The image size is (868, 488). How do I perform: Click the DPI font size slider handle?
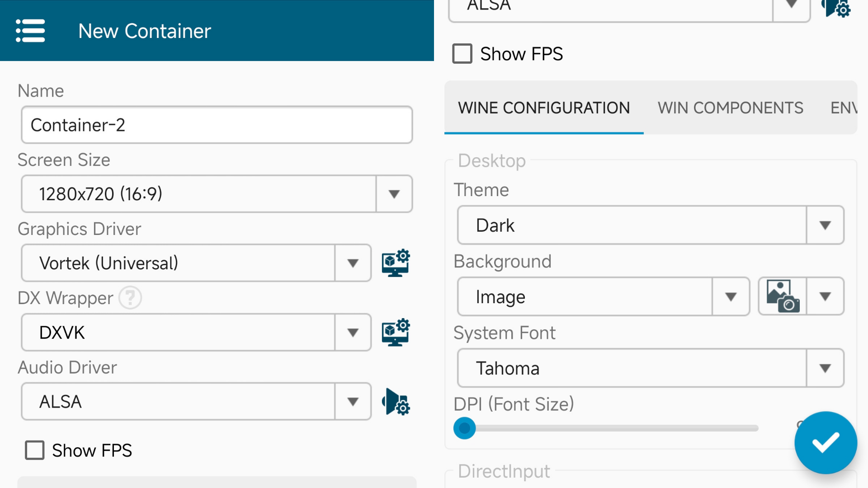[x=465, y=428]
